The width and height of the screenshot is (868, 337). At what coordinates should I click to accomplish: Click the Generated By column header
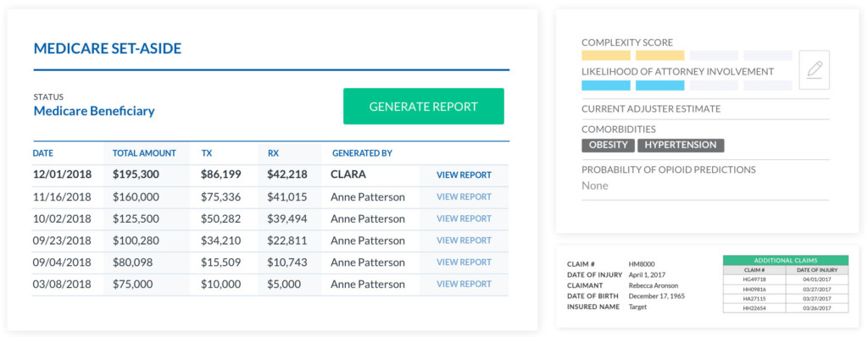(362, 153)
